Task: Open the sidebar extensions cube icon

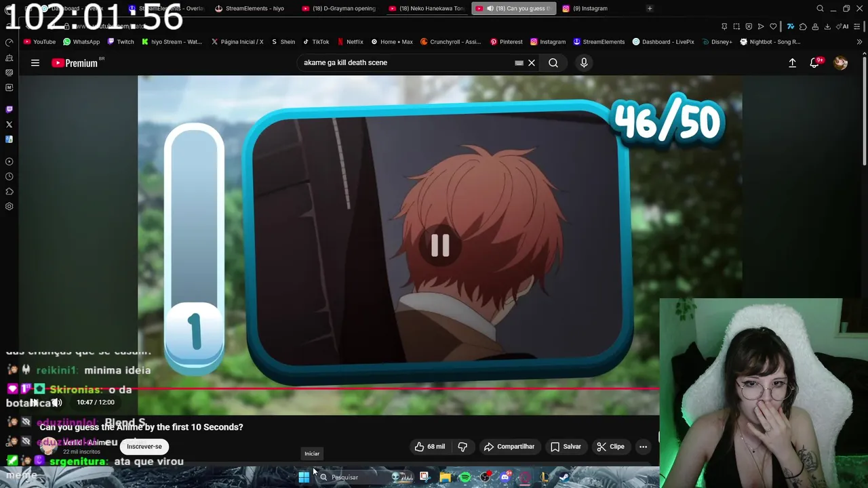Action: tap(9, 192)
